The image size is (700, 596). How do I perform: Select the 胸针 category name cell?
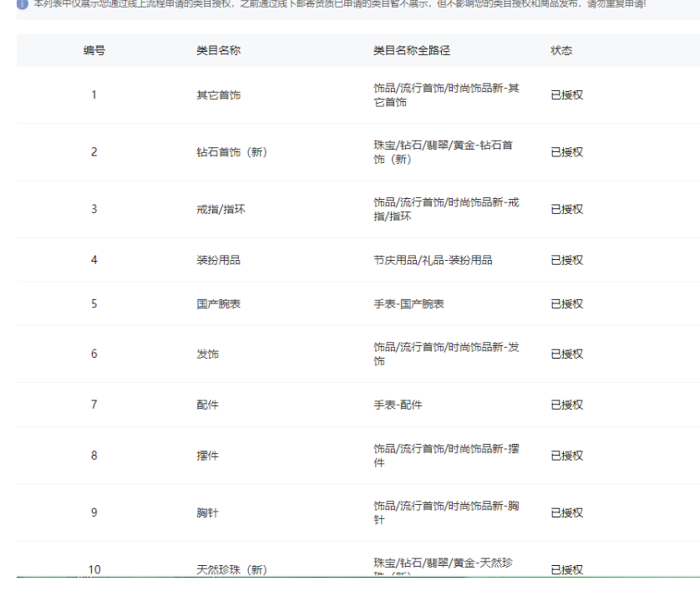click(207, 513)
